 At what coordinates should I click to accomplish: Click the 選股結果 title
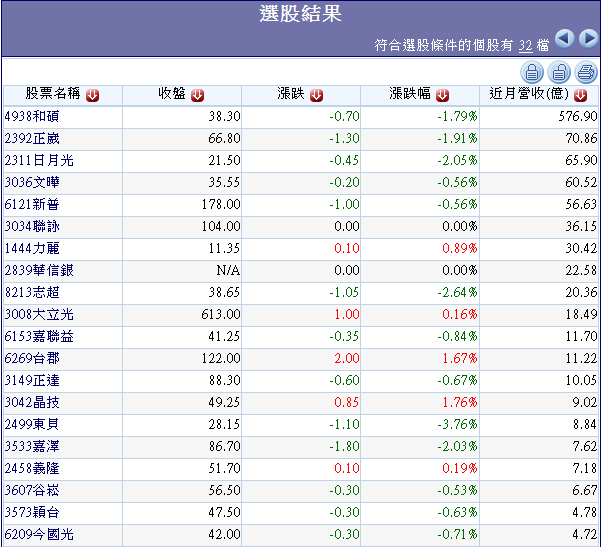click(300, 14)
